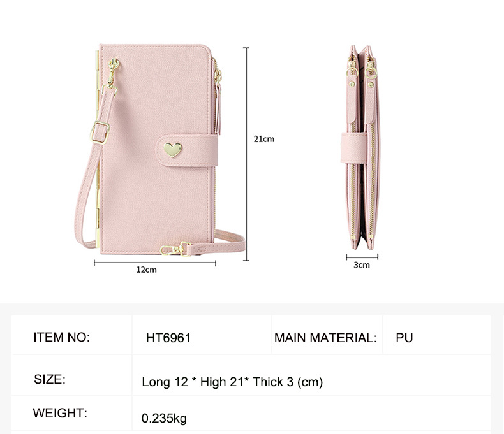This screenshot has width=504, height=434.
Task: Click the WEIGHT: row label
Action: pyautogui.click(x=60, y=413)
